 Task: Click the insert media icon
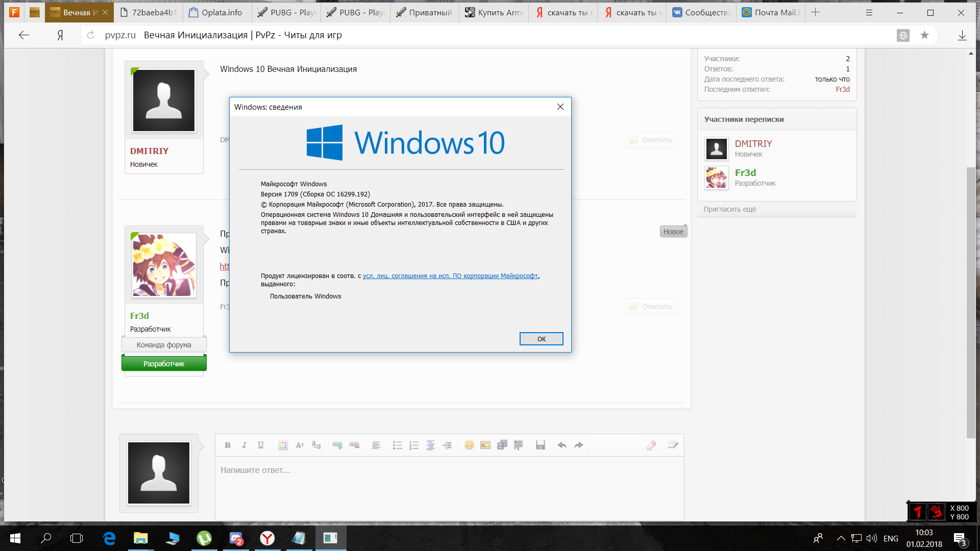click(x=502, y=445)
